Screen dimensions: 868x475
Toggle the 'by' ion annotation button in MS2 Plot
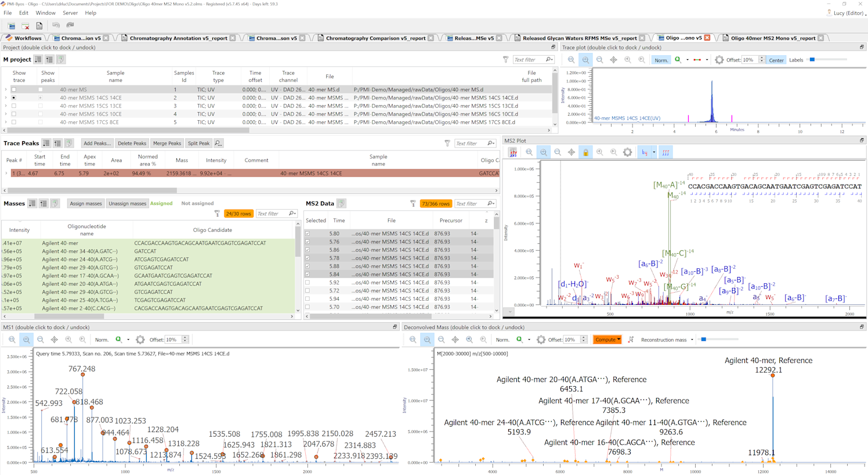coord(644,152)
